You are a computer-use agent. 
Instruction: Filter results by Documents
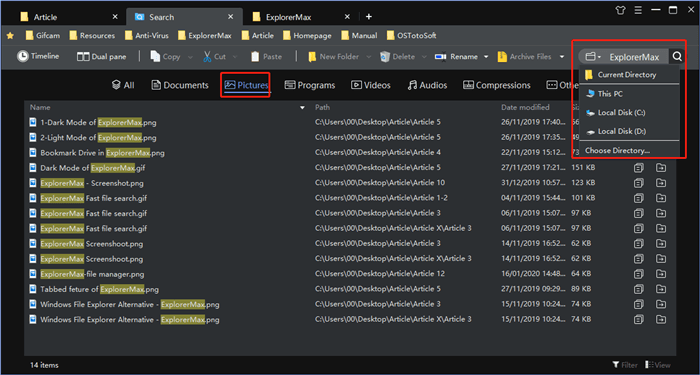pos(180,85)
